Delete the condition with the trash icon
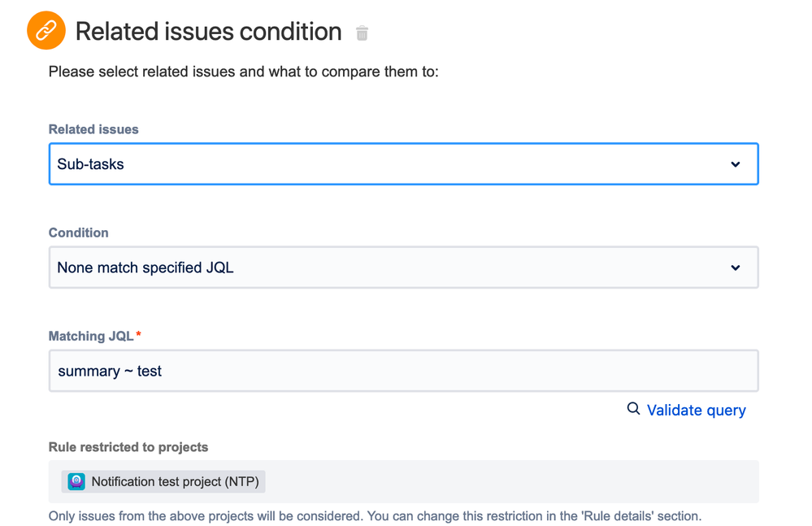 coord(363,33)
